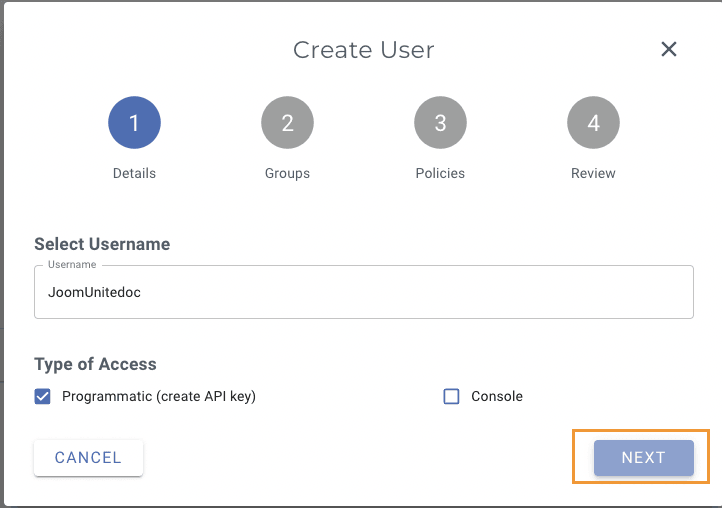The height and width of the screenshot is (508, 722).
Task: Open the Review step label
Action: (x=593, y=173)
